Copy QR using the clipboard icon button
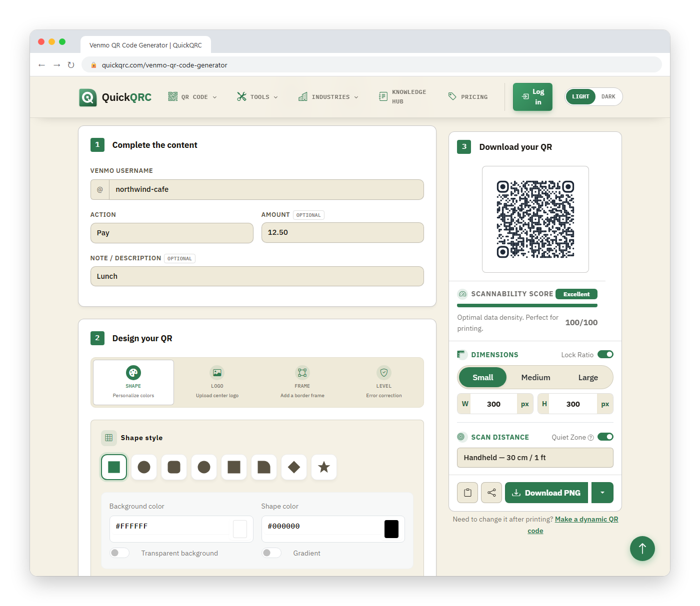Image resolution: width=700 pixels, height=606 pixels. click(x=467, y=493)
